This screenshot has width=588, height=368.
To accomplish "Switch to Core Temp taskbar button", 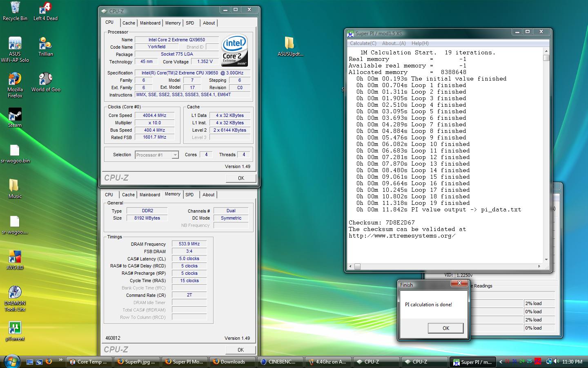I will [x=88, y=362].
